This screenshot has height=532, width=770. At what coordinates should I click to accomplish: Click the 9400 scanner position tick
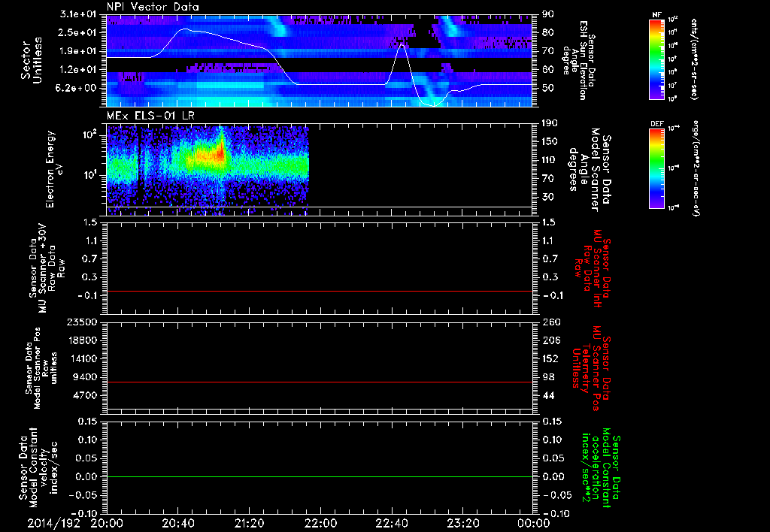(x=86, y=377)
